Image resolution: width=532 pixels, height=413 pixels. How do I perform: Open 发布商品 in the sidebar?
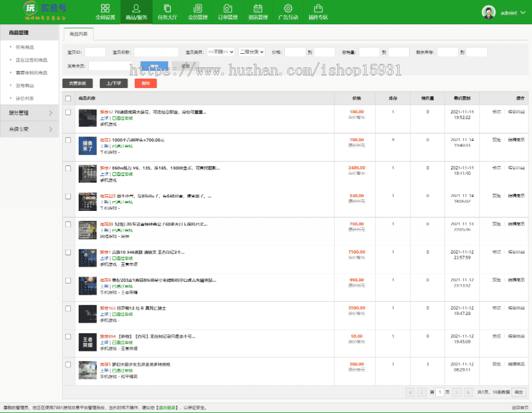[x=25, y=86]
